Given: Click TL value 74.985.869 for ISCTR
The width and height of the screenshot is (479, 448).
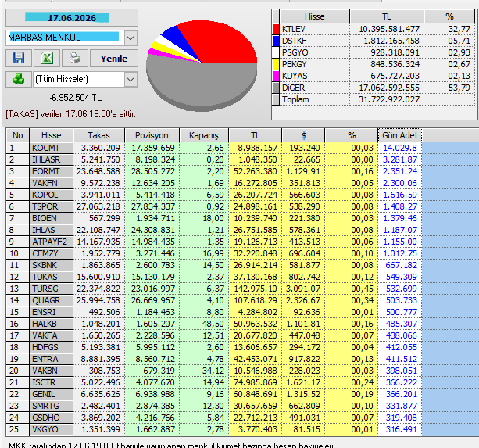Looking at the screenshot, I should [255, 382].
